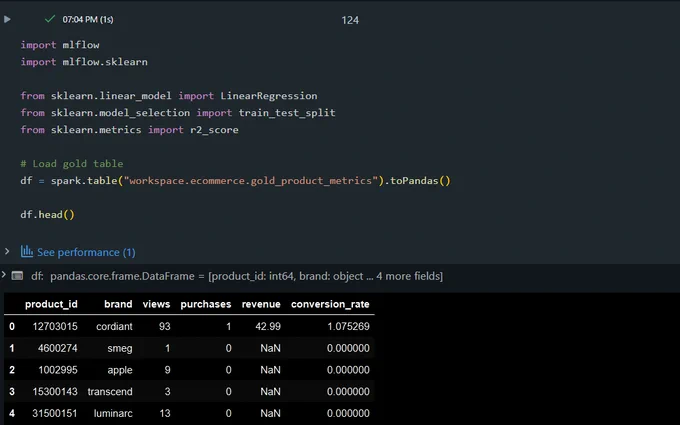Click the views column header

pyautogui.click(x=156, y=304)
